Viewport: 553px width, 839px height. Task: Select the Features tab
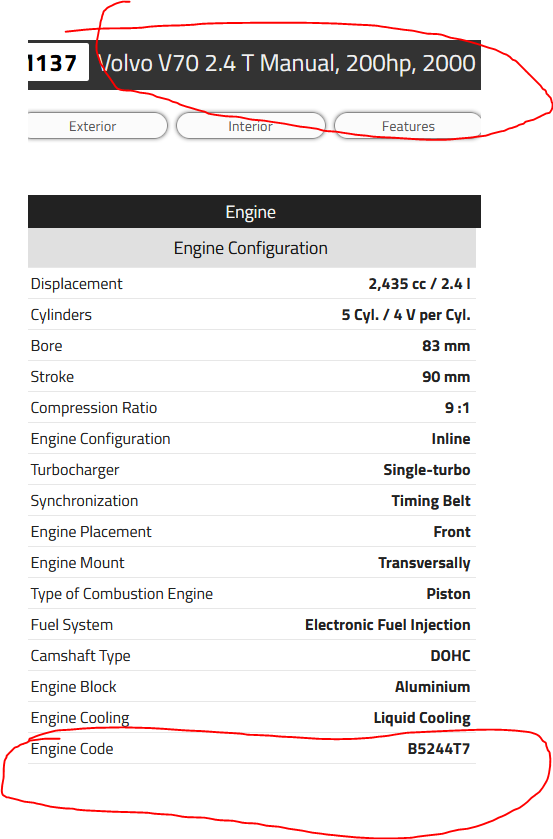[x=408, y=126]
